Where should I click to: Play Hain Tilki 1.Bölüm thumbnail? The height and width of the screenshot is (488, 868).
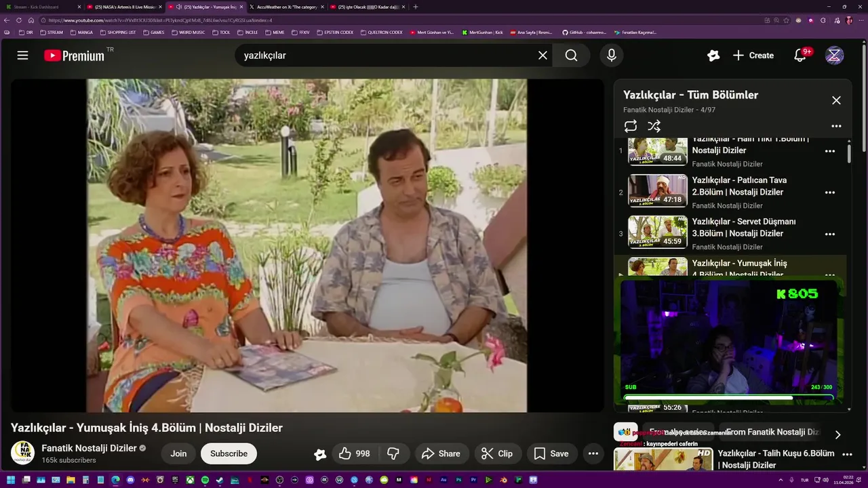coord(657,152)
